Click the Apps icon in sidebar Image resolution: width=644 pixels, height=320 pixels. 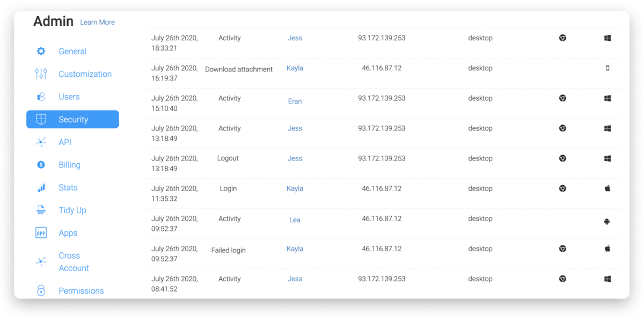pyautogui.click(x=41, y=233)
